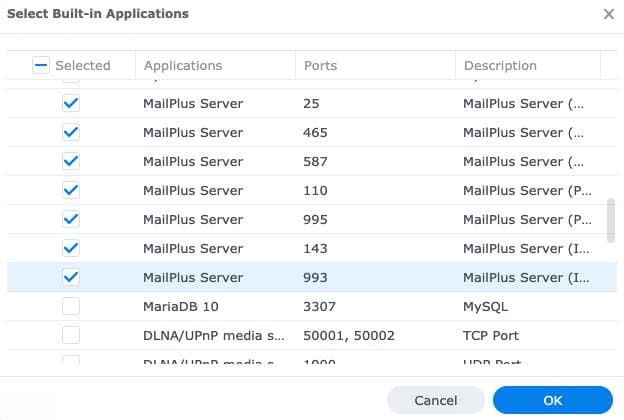The image size is (624, 420).
Task: Click port value 3307
Action: 319,307
